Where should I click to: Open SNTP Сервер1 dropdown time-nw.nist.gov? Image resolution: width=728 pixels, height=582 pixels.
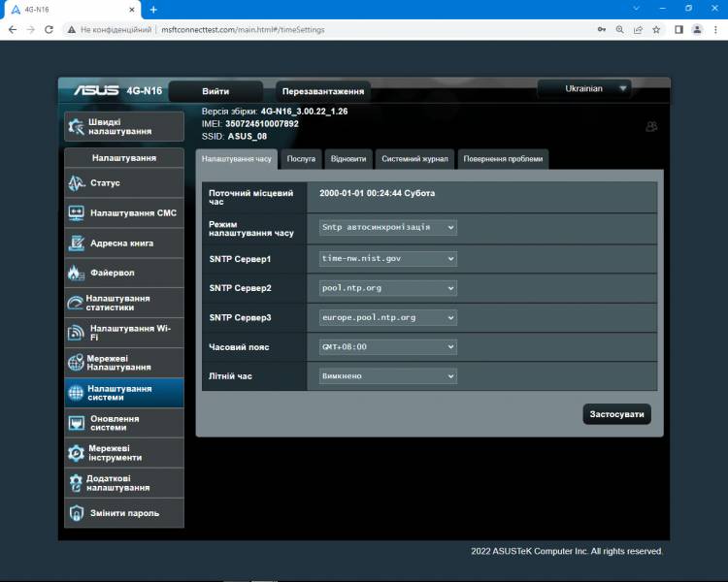click(x=387, y=259)
